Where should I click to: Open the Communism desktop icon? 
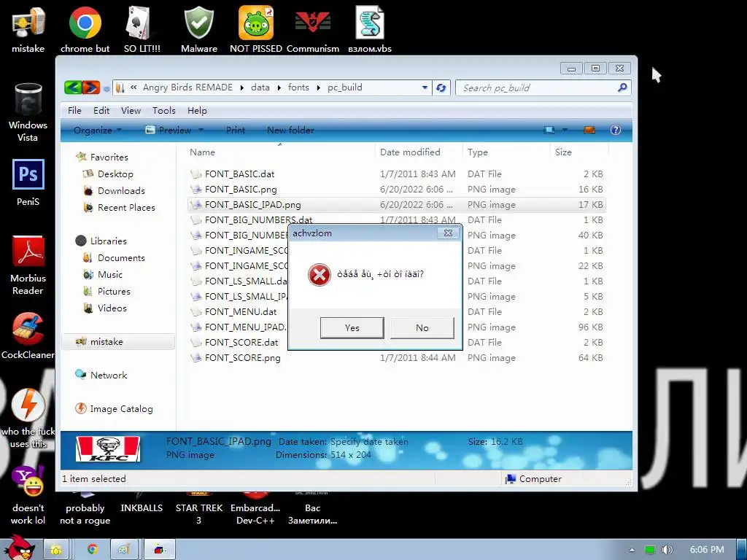coord(312,23)
